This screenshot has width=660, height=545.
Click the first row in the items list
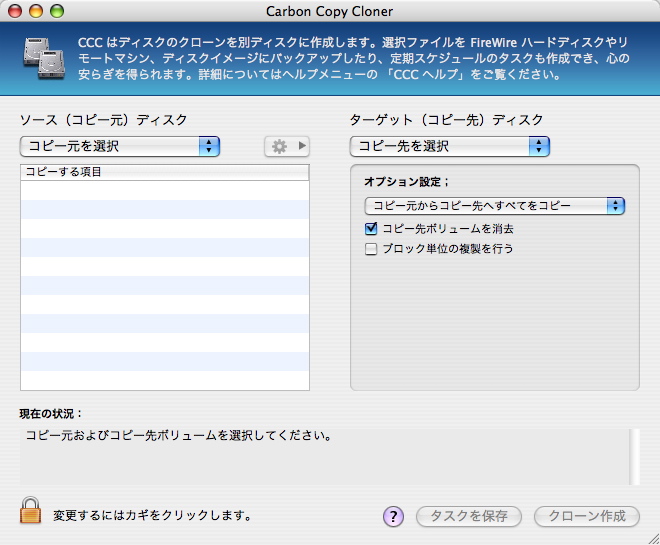coord(164,190)
